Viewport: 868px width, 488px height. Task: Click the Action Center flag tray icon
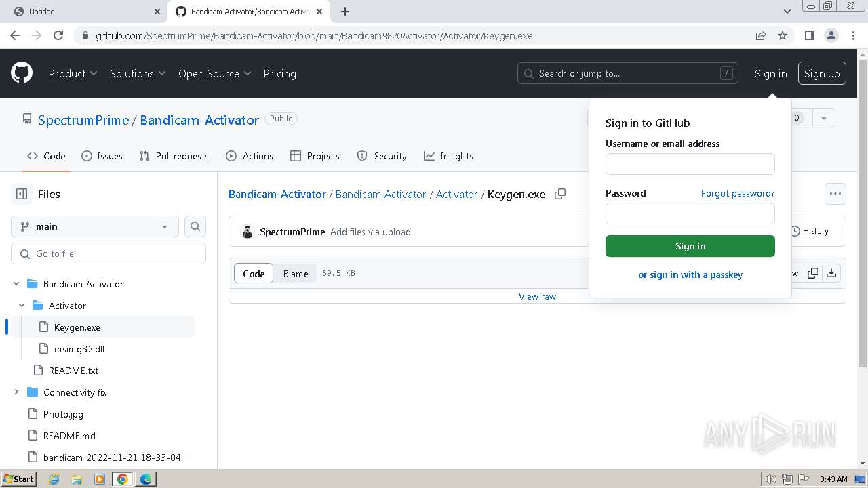[803, 479]
